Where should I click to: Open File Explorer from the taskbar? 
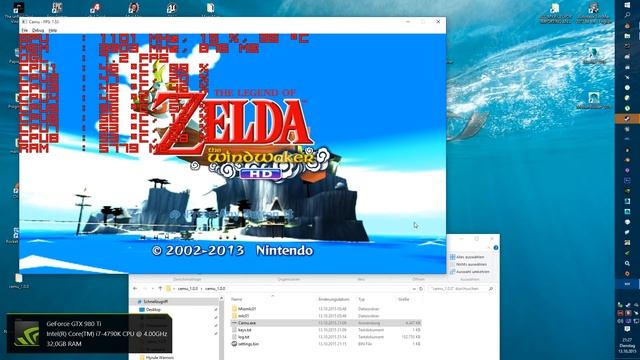[x=627, y=36]
